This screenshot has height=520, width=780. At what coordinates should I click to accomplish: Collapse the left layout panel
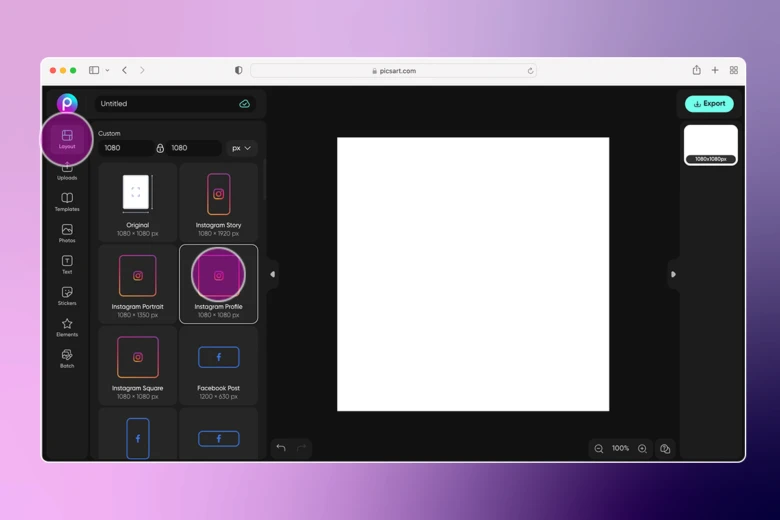272,274
